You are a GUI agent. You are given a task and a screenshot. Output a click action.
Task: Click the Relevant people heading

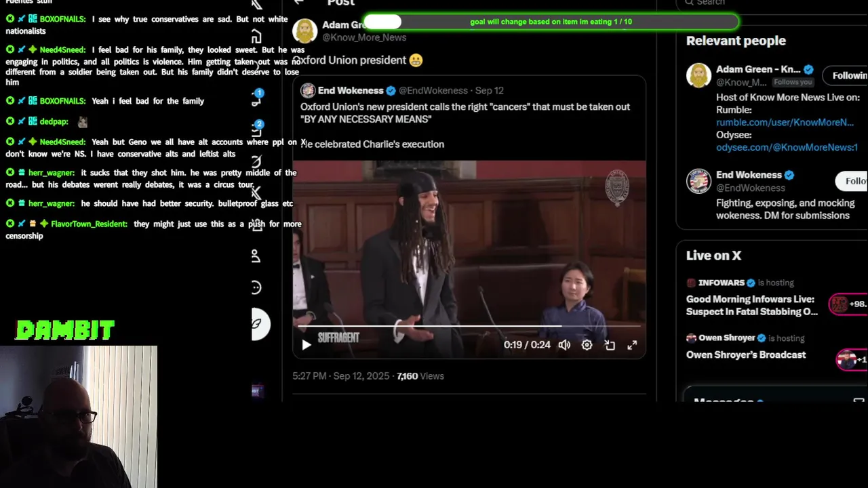[x=736, y=41]
